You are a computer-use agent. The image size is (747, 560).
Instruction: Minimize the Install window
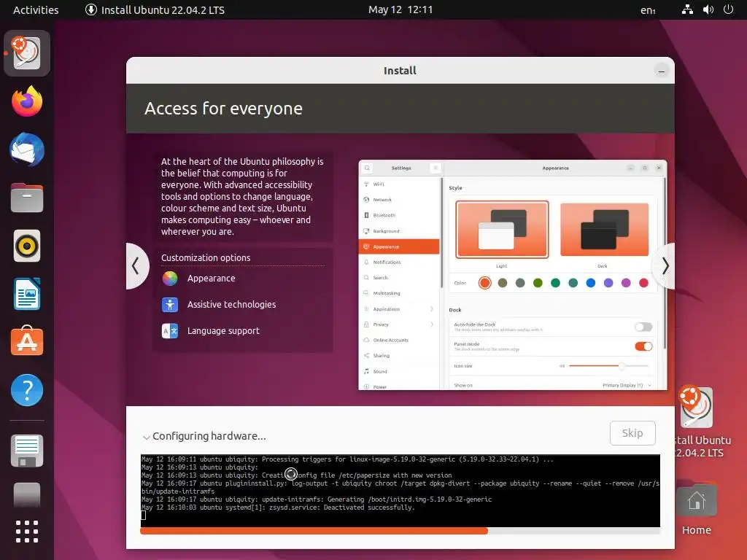point(661,71)
